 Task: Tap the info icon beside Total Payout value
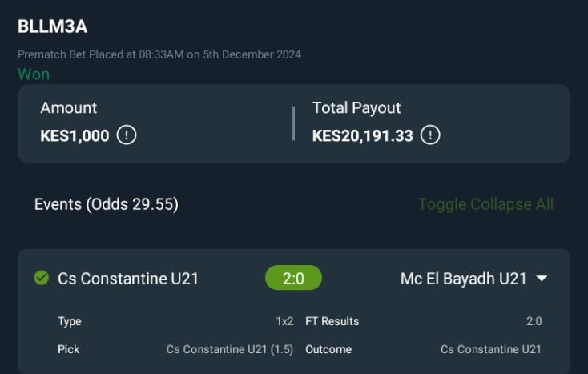tap(430, 135)
